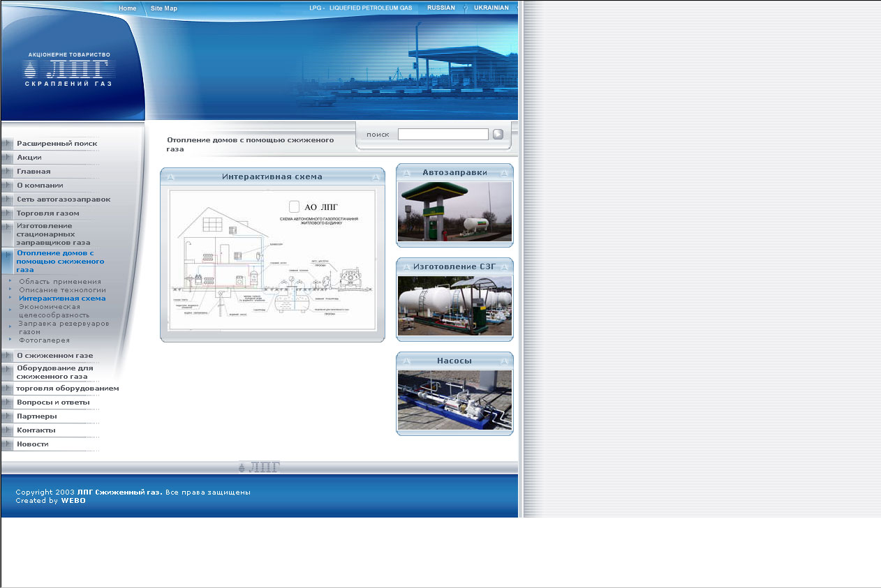Click the ЛПГ company logo in the header
The height and width of the screenshot is (588, 881).
69,69
